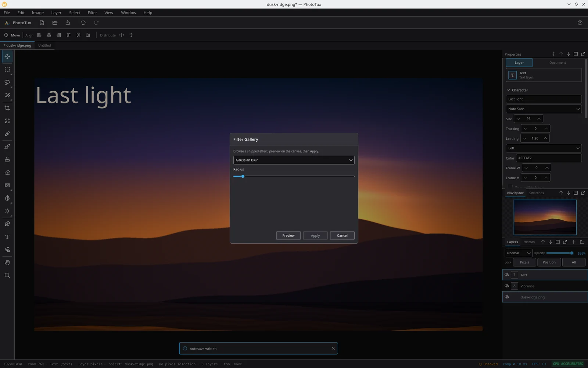This screenshot has width=588, height=368.
Task: Open the Image menu
Action: (37, 13)
